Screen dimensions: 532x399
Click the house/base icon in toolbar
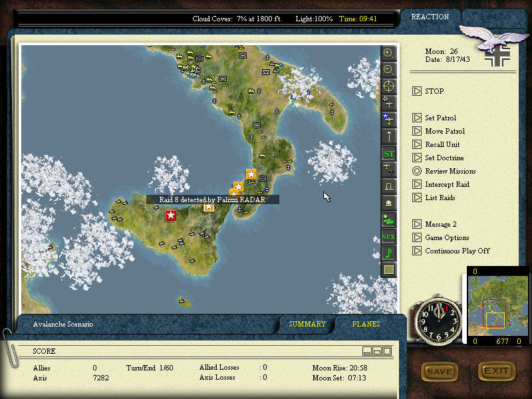pyautogui.click(x=388, y=203)
